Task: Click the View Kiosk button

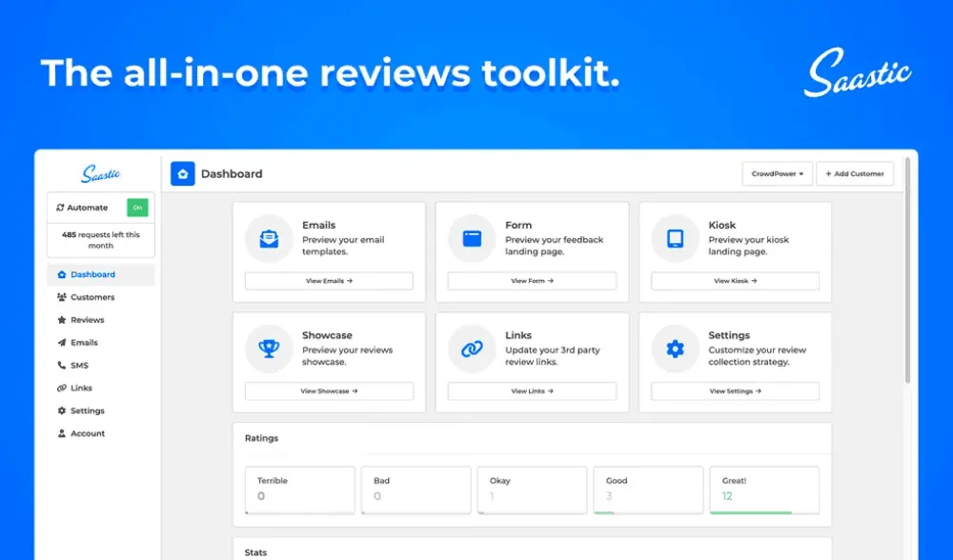Action: 735,281
